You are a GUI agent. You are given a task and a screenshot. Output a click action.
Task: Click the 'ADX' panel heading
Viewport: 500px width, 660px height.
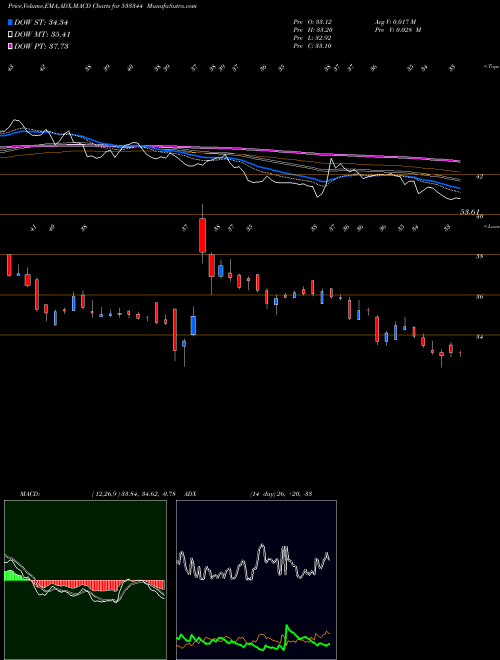click(x=190, y=493)
